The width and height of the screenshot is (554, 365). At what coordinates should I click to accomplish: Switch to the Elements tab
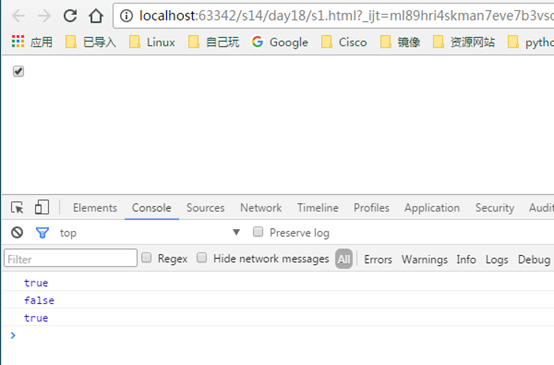tap(95, 208)
